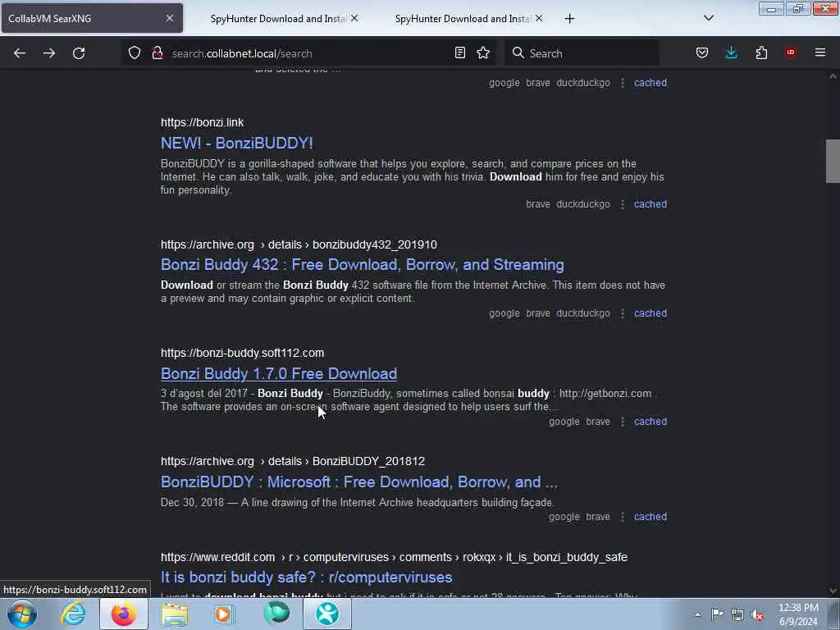Close the third SpyHunter Download tab
The width and height of the screenshot is (840, 630).
coord(539,18)
